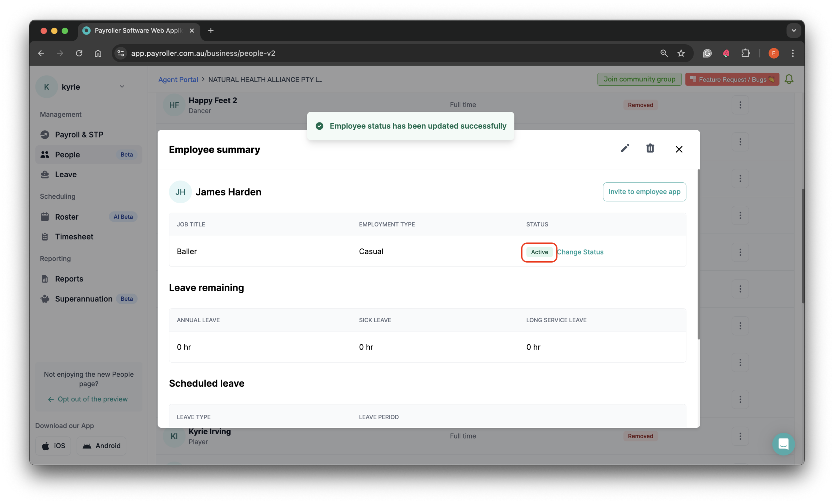The width and height of the screenshot is (834, 504).
Task: Open three-dot menu for Happy Feet 2
Action: coord(740,105)
